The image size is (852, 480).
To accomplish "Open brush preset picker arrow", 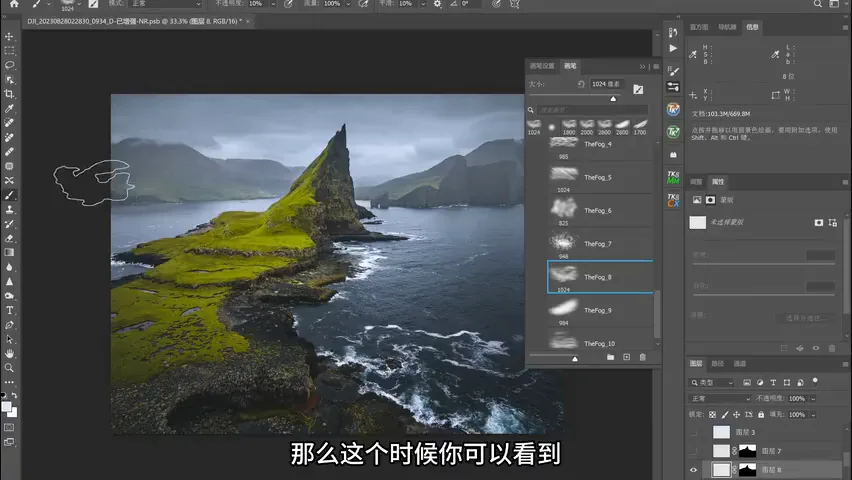I will [x=79, y=4].
